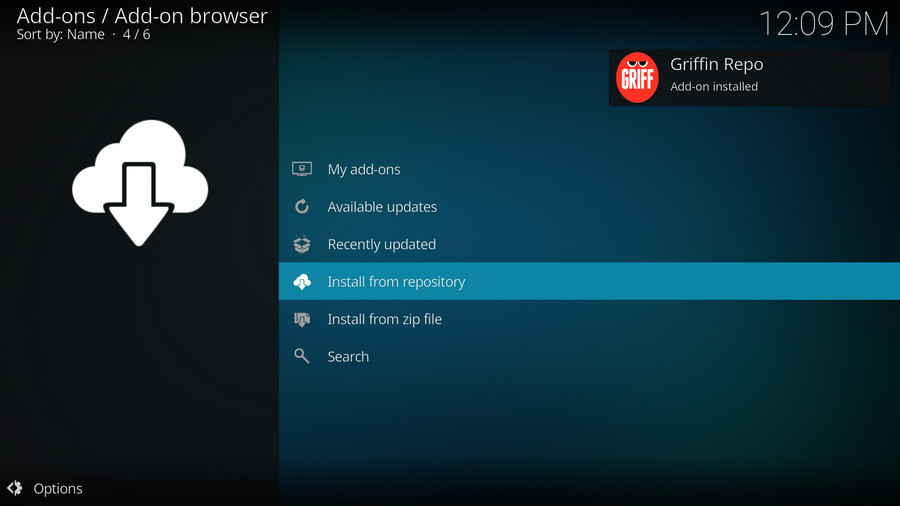Click the zip file icon
900x506 pixels.
[302, 319]
